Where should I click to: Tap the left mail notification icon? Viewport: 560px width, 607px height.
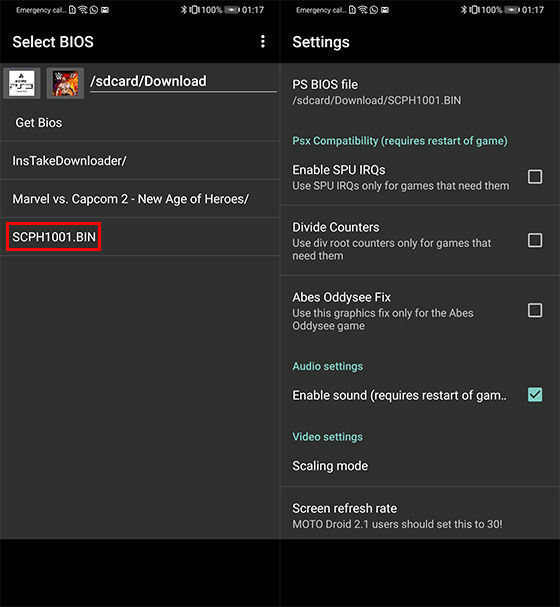coord(105,10)
